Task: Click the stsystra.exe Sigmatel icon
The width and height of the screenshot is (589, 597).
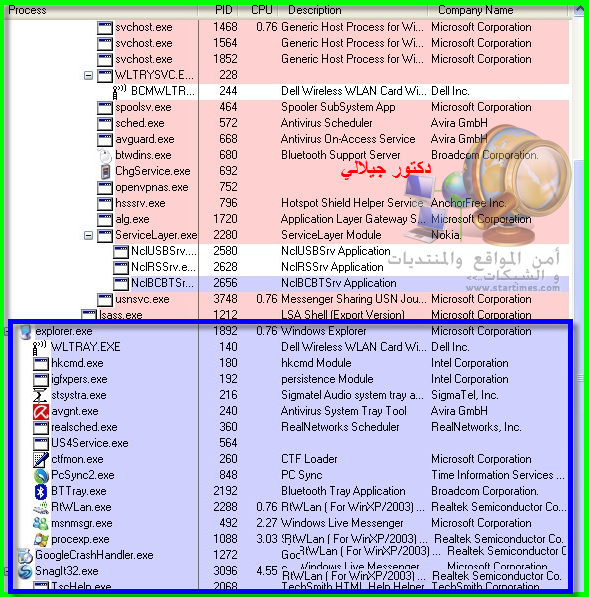Action: click(40, 395)
